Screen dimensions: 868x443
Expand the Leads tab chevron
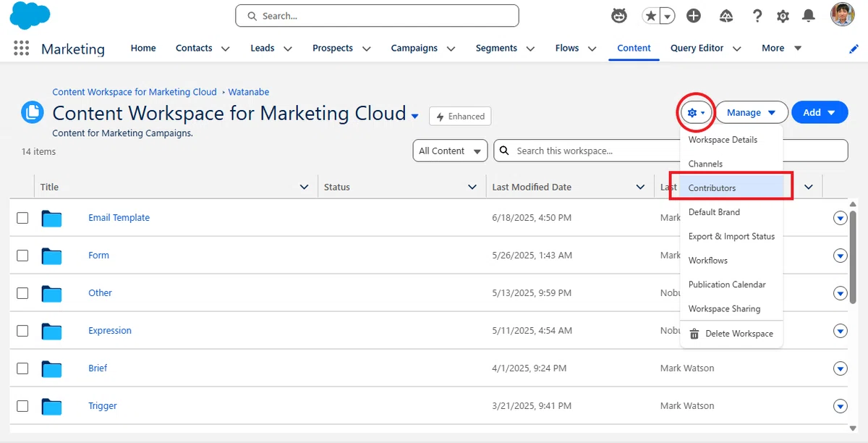click(288, 48)
